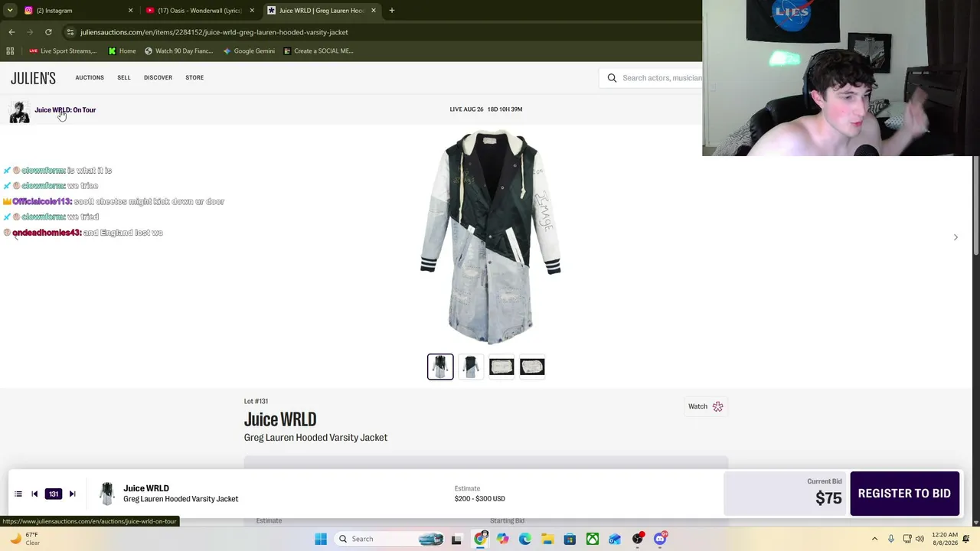Image resolution: width=980 pixels, height=551 pixels.
Task: Open the Watch 90 Day Fiancé bookmark
Action: tap(179, 51)
